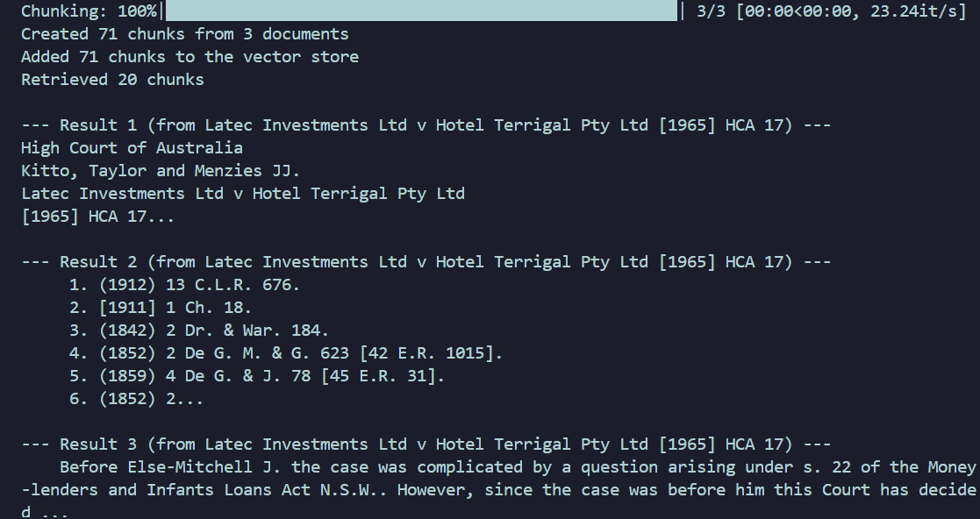Viewport: 980px width, 519px height.
Task: Click the Chunking progress bar
Action: [421, 11]
